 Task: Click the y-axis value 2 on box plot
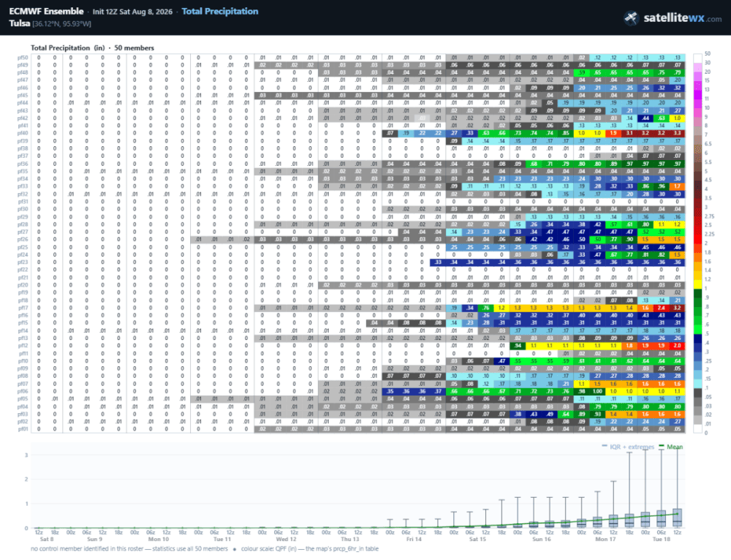(x=26, y=480)
